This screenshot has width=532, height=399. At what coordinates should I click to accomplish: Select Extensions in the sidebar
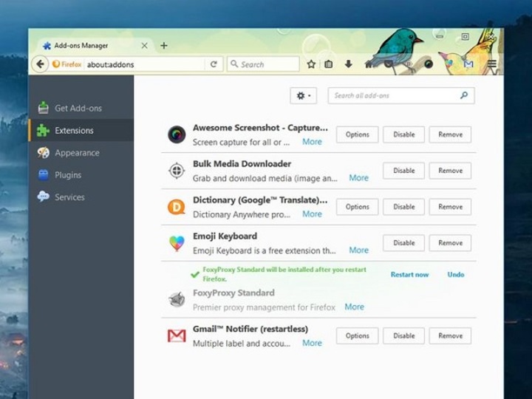point(81,130)
